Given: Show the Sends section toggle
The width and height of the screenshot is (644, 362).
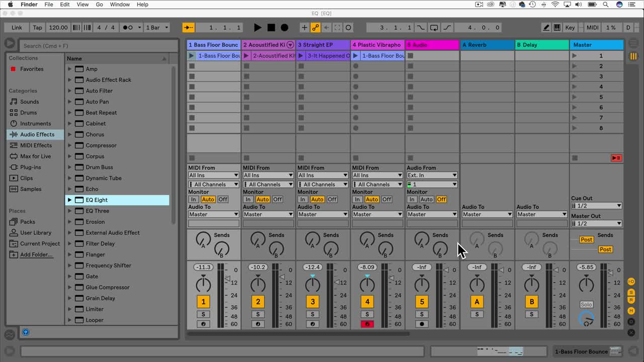Looking at the screenshot, I should [631, 292].
